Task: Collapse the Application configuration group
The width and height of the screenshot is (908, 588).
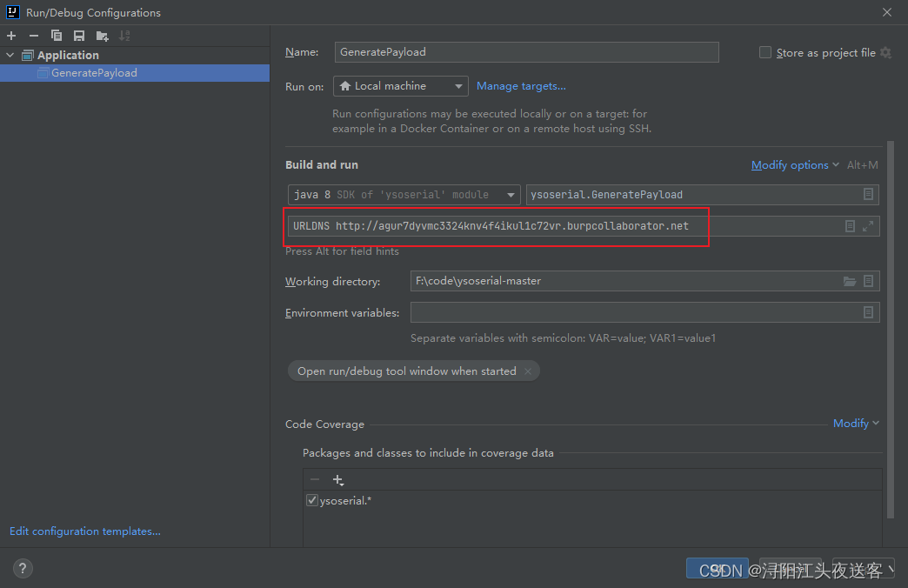Action: coord(10,55)
